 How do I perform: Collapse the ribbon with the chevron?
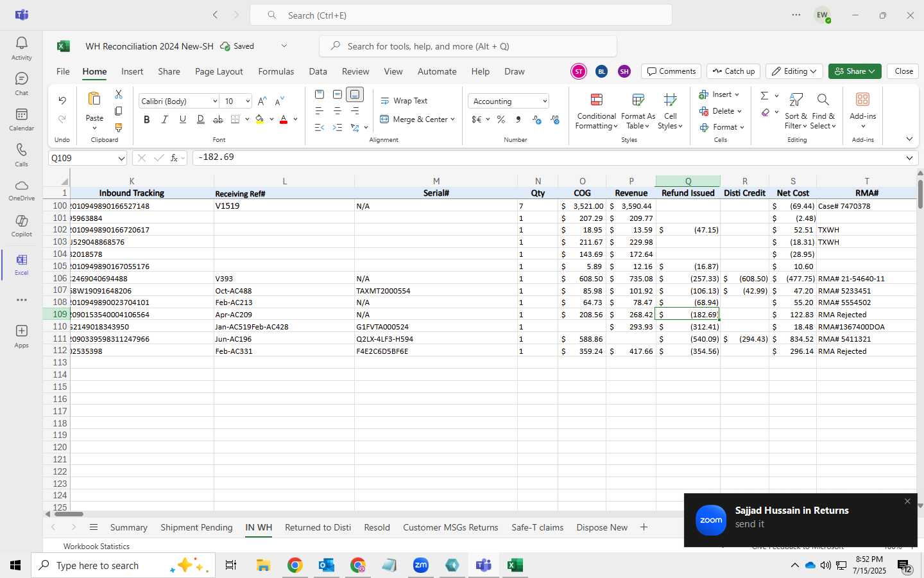909,139
